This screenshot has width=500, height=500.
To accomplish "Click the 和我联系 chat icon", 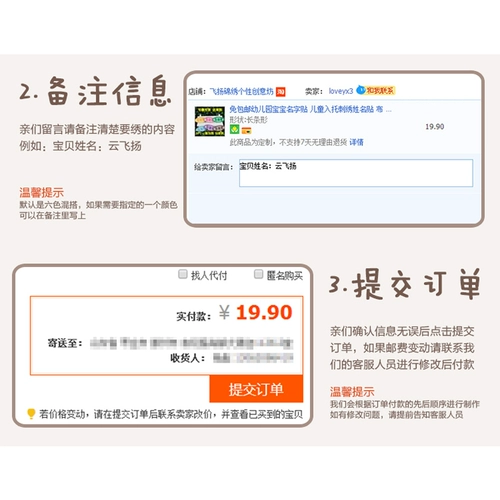I will 376,90.
